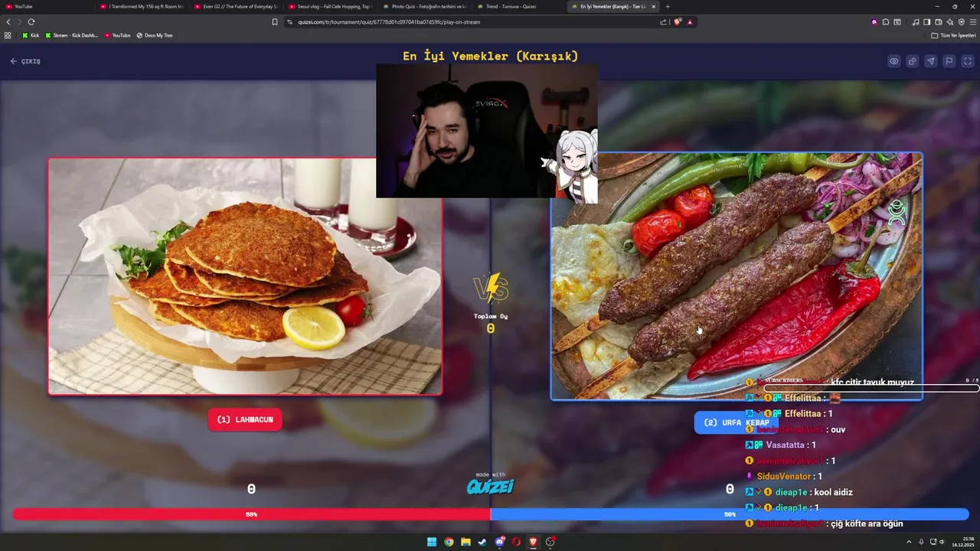Select the Urfa kebap food image
Viewport: 980px width, 551px height.
coord(737,276)
